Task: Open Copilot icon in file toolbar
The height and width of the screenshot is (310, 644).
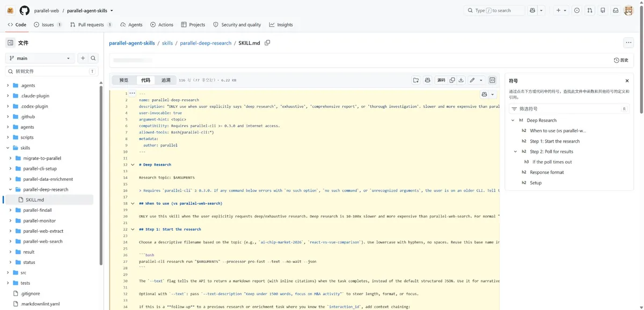Action: tap(428, 80)
